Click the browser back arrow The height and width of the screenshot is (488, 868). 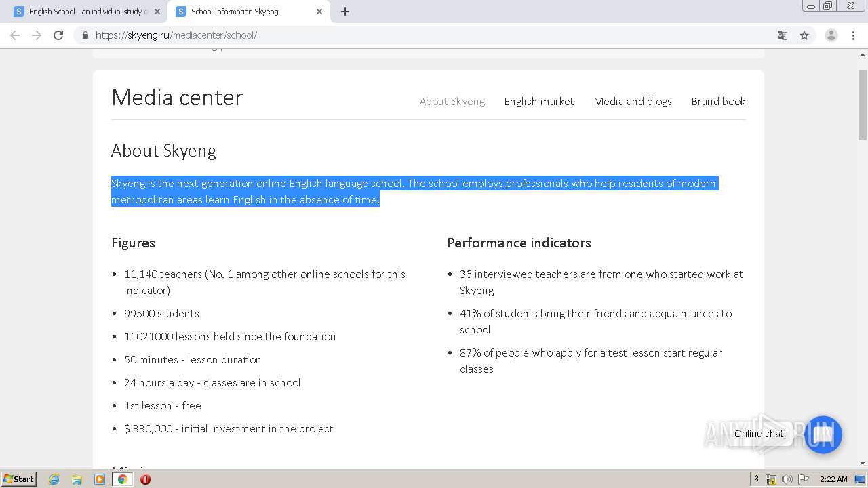pos(15,35)
